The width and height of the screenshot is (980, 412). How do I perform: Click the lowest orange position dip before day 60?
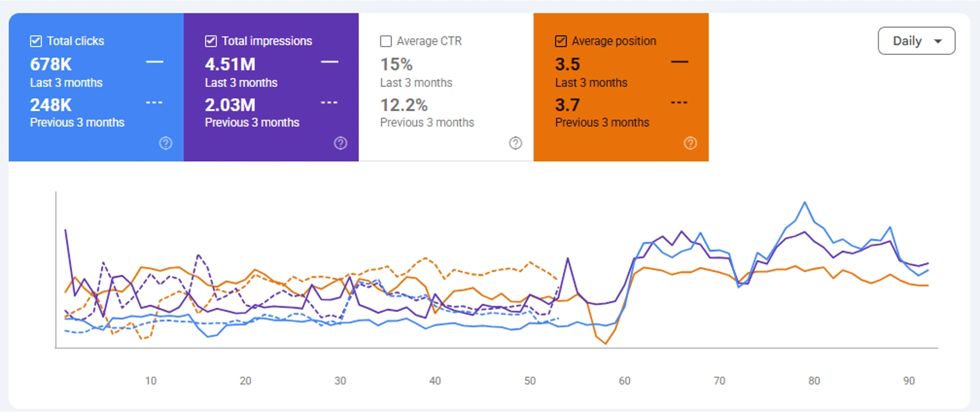tap(606, 344)
